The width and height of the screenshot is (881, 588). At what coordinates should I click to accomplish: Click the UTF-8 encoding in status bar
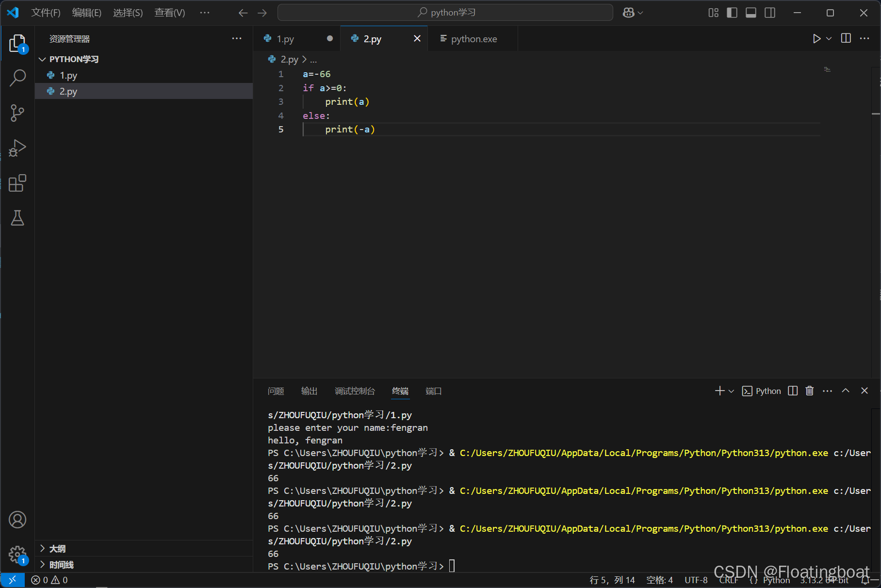pos(696,580)
